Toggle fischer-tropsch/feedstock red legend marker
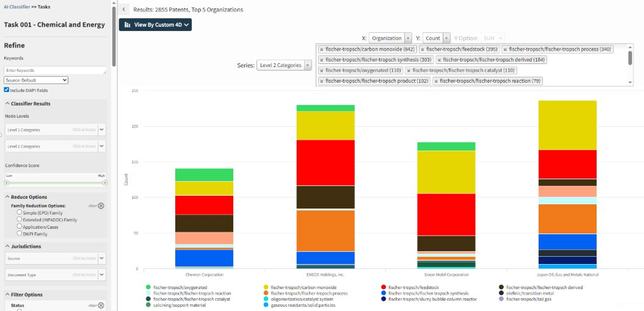Image resolution: width=644 pixels, height=311 pixels. pos(383,287)
